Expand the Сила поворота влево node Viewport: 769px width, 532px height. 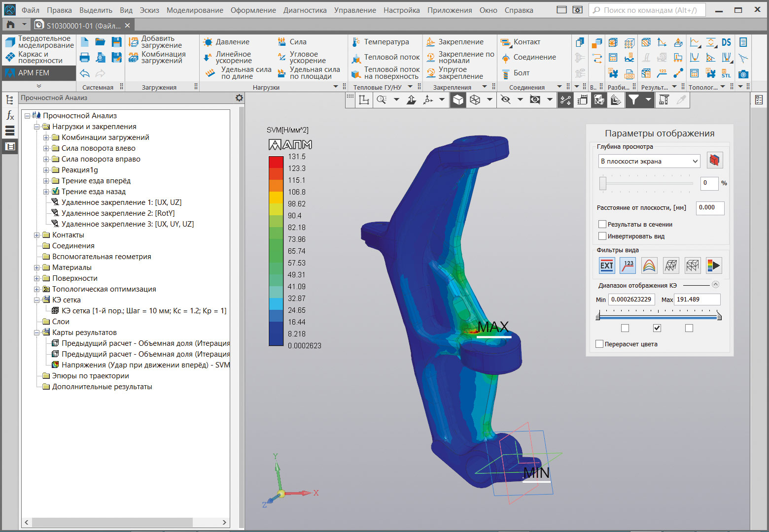point(46,148)
